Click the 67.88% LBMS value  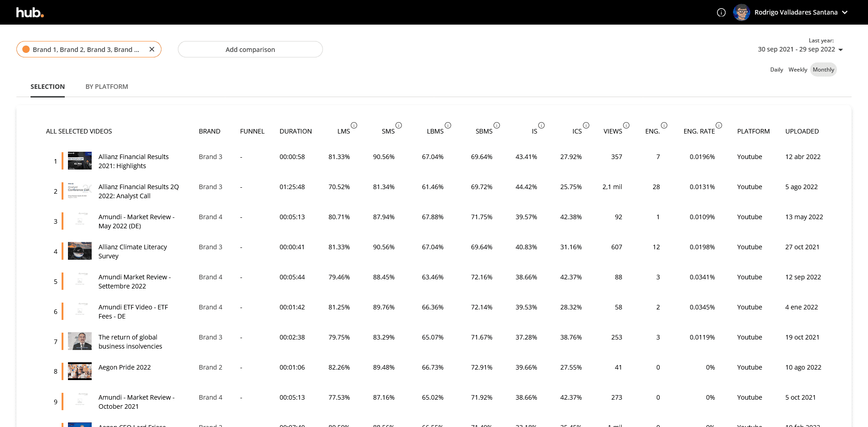[x=432, y=217]
